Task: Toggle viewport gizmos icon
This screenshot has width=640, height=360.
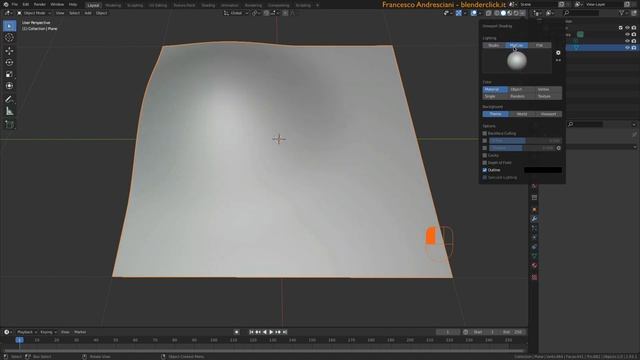Action: [x=458, y=13]
